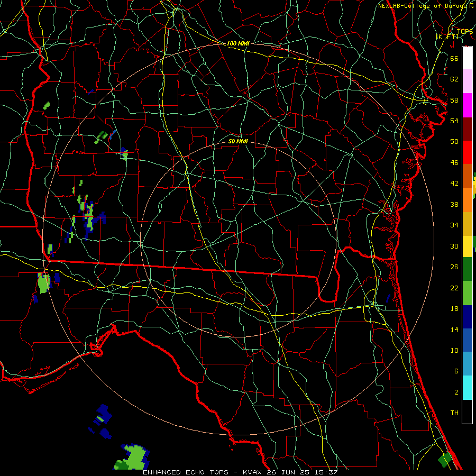This screenshot has height=476, width=476.
Task: Click the "6" legend value
Action: coord(456,371)
